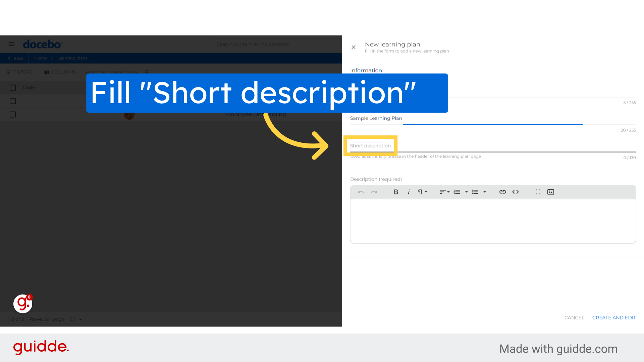This screenshot has width=644, height=362.
Task: Check the checkbox in the Code header row
Action: point(12,87)
